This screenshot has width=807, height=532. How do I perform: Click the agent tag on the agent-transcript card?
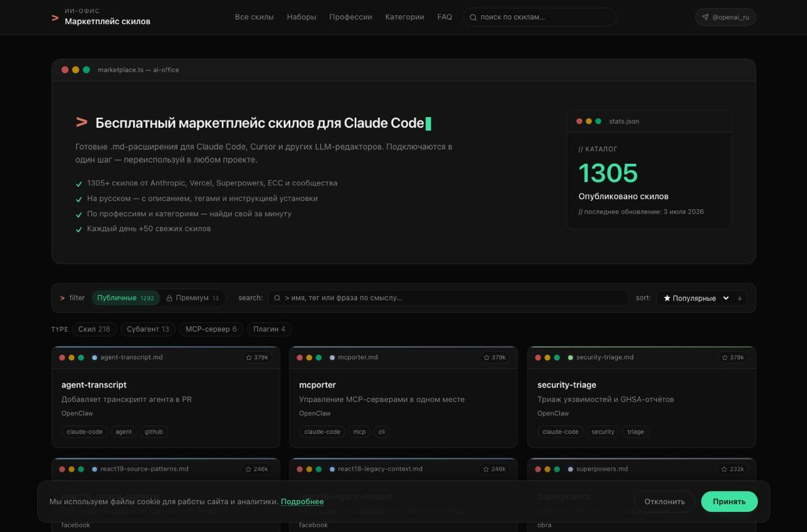tap(124, 432)
